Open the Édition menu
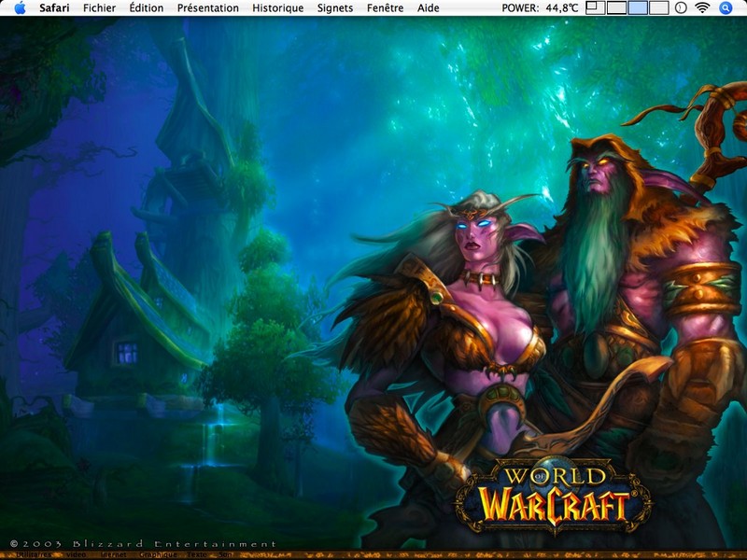The width and height of the screenshot is (747, 560). (147, 8)
